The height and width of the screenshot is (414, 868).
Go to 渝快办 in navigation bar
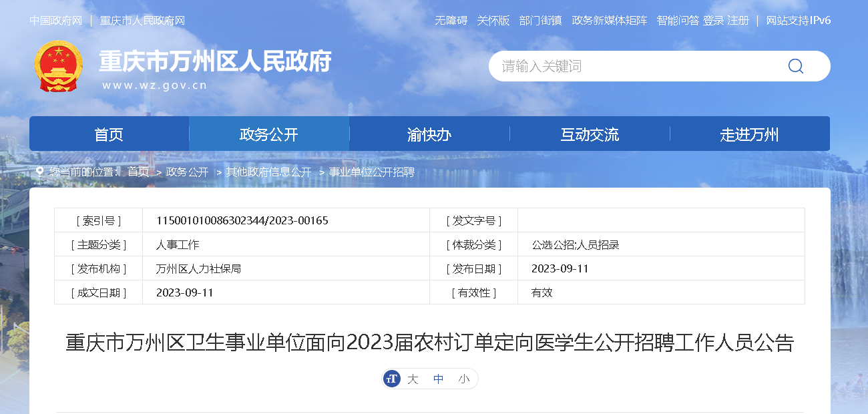[x=429, y=134]
